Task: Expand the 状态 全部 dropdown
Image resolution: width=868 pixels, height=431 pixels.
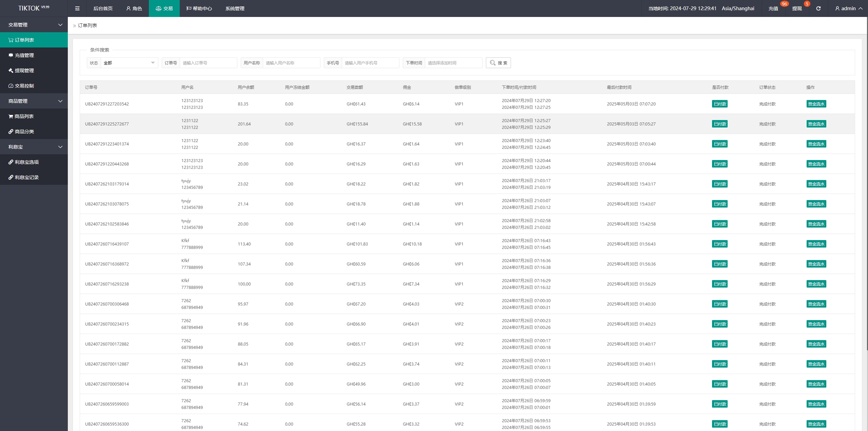Action: 129,63
